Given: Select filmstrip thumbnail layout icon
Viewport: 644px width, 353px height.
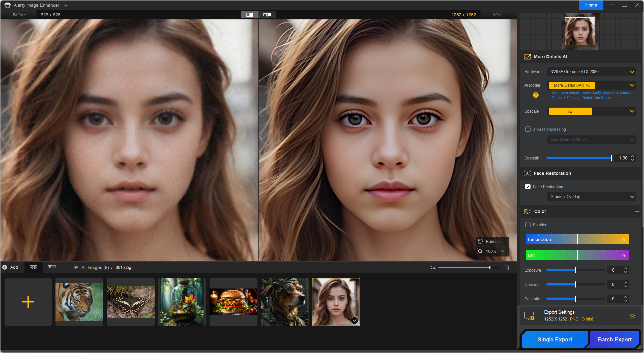Looking at the screenshot, I should tap(51, 267).
